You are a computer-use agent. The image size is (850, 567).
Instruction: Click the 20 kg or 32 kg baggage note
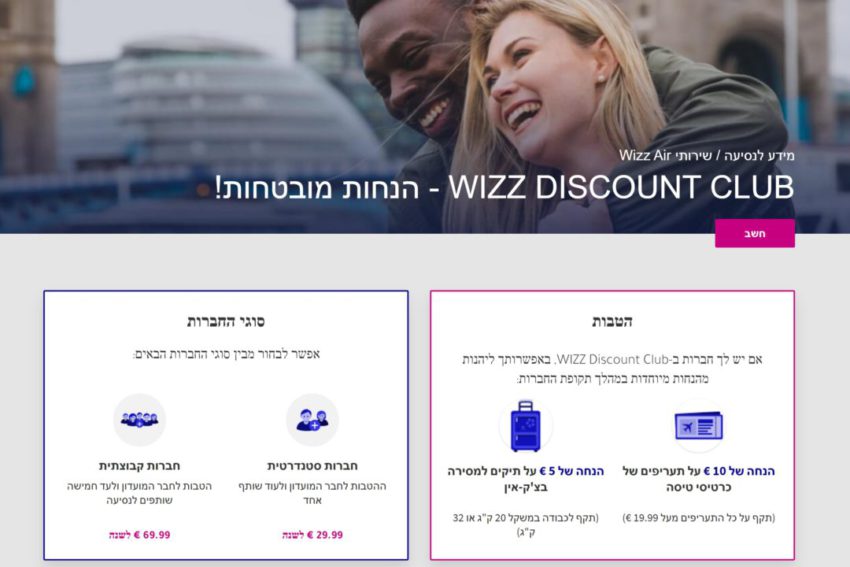pos(525,525)
